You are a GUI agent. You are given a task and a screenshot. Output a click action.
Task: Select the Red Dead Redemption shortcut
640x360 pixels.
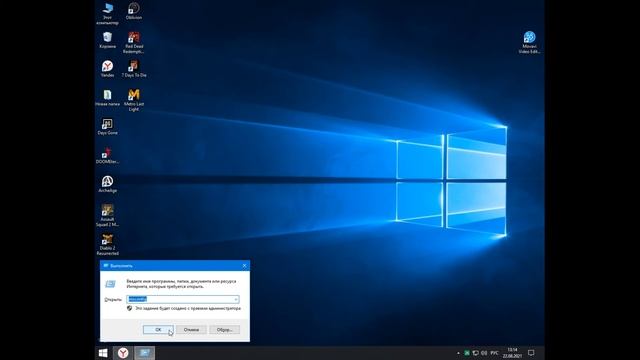[x=133, y=42]
